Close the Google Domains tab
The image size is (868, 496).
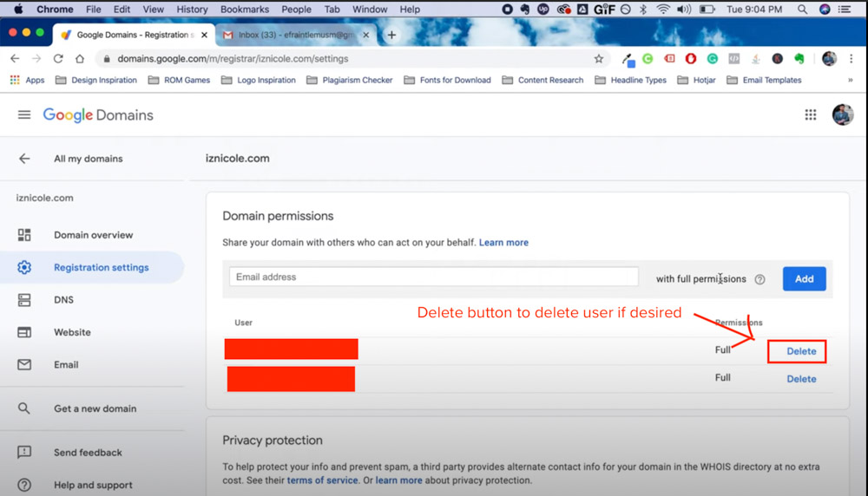pos(204,35)
